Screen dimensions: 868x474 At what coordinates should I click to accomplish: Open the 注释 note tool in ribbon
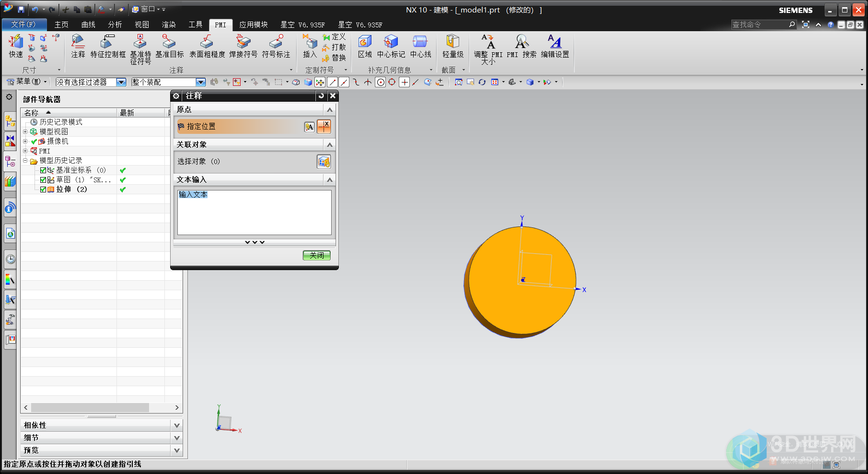point(78,46)
